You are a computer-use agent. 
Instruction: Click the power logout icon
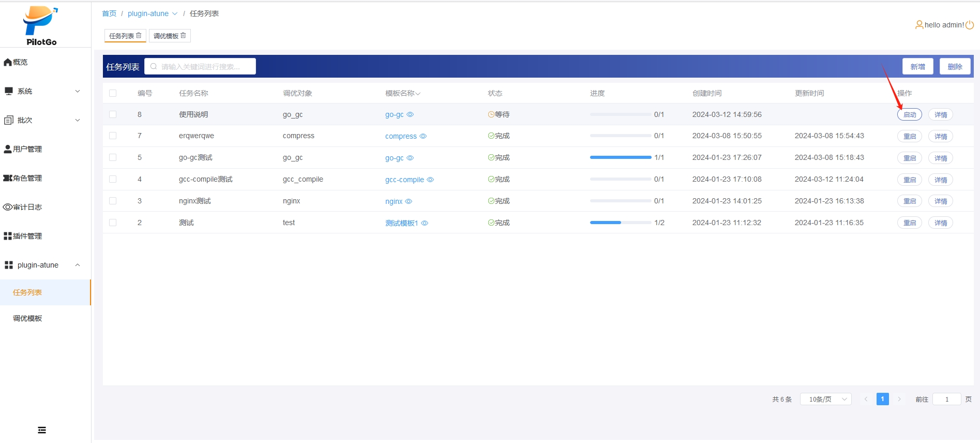click(970, 25)
